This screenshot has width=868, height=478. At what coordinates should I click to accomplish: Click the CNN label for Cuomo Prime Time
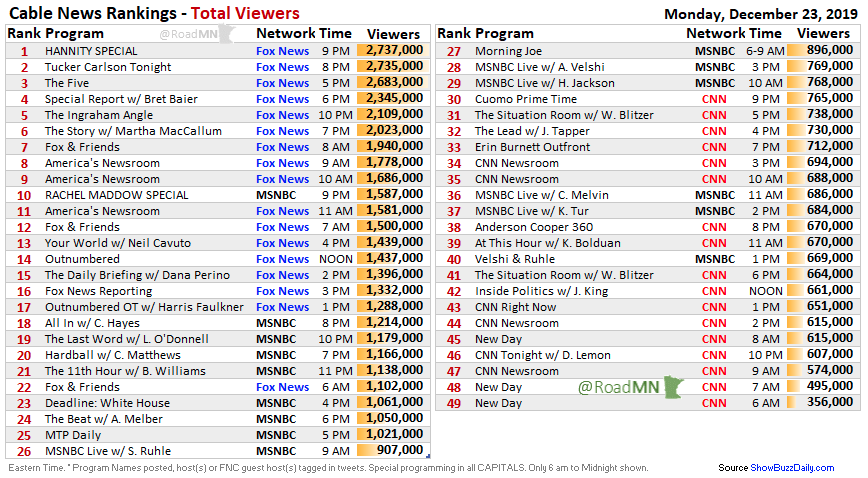coord(714,99)
